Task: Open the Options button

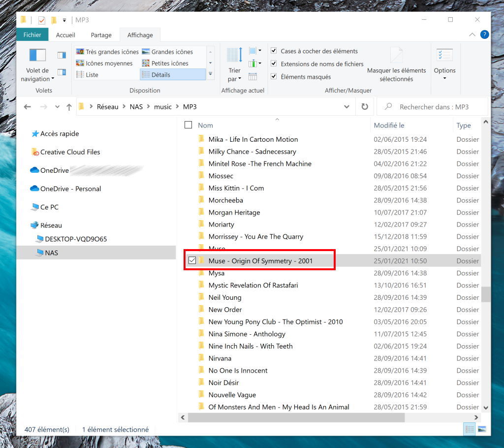Action: [x=444, y=64]
